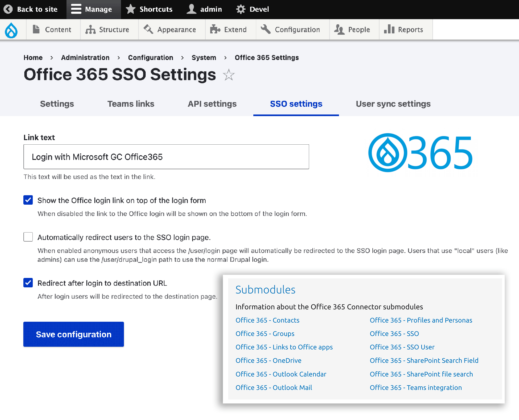The image size is (519, 420).
Task: Open Office 365 - SharePoint Search Field link
Action: tap(424, 360)
